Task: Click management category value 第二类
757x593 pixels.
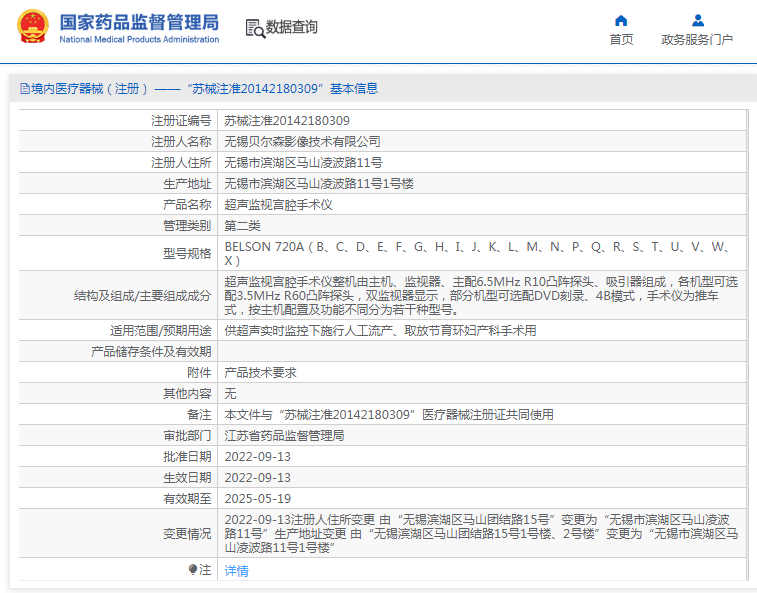Action: (x=242, y=226)
